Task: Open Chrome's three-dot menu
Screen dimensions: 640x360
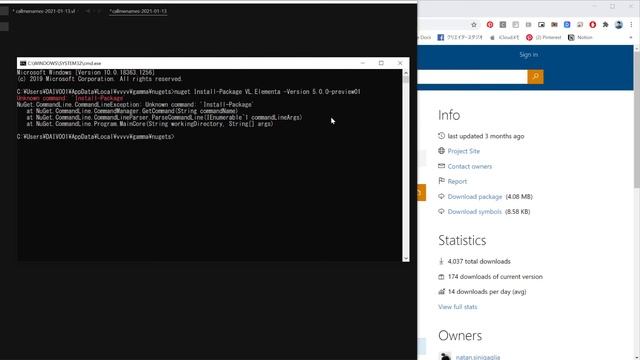Action: pyautogui.click(x=631, y=25)
